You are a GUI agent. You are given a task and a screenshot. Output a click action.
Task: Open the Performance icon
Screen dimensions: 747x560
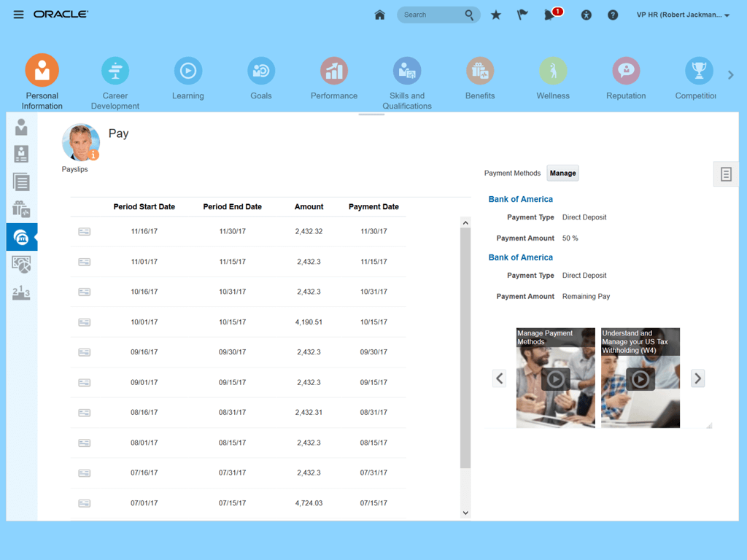click(334, 71)
